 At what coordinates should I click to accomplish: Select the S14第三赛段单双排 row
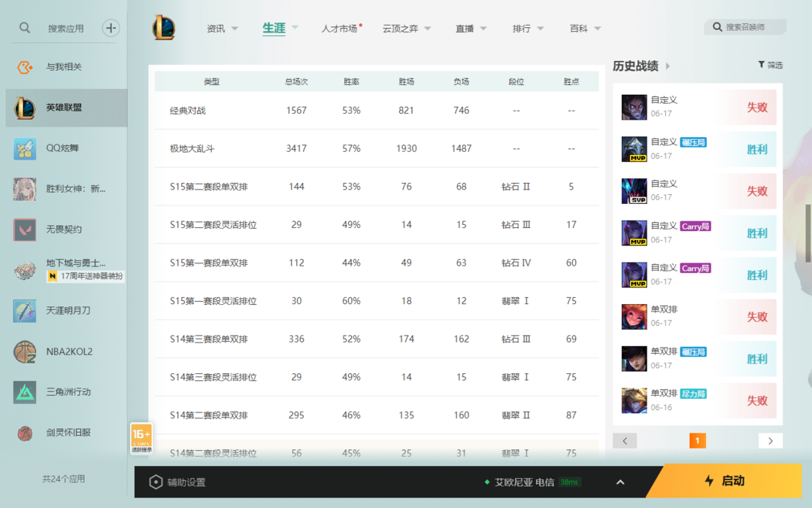point(377,339)
